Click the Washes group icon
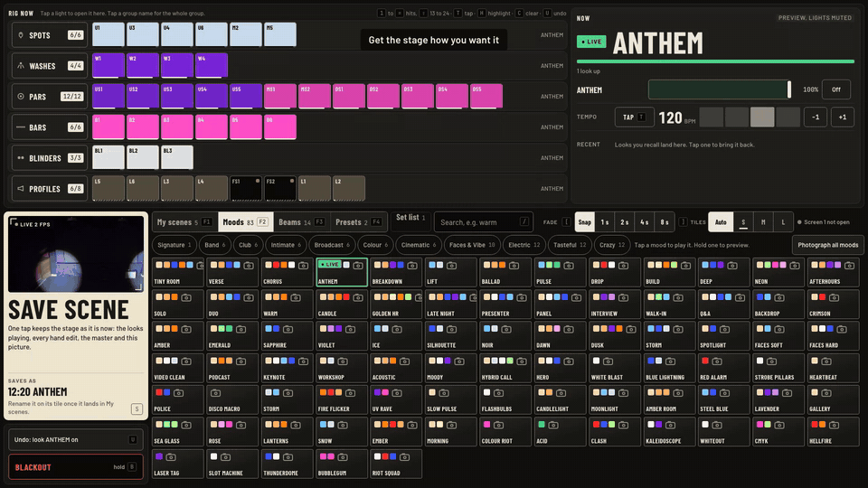 click(x=21, y=66)
